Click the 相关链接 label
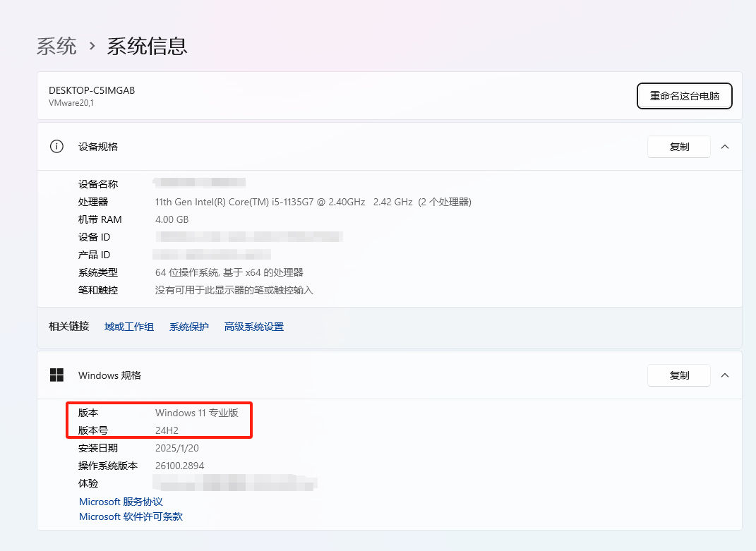The image size is (756, 551). (x=69, y=327)
